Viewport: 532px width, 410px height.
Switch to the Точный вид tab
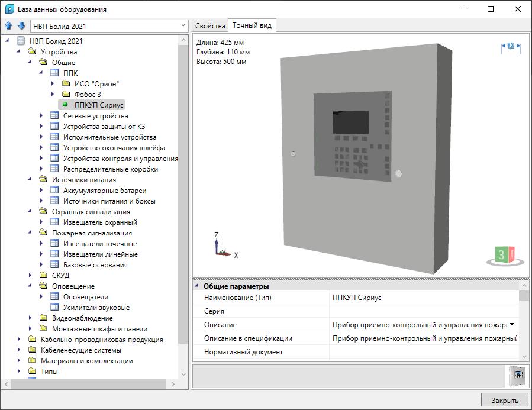point(252,25)
